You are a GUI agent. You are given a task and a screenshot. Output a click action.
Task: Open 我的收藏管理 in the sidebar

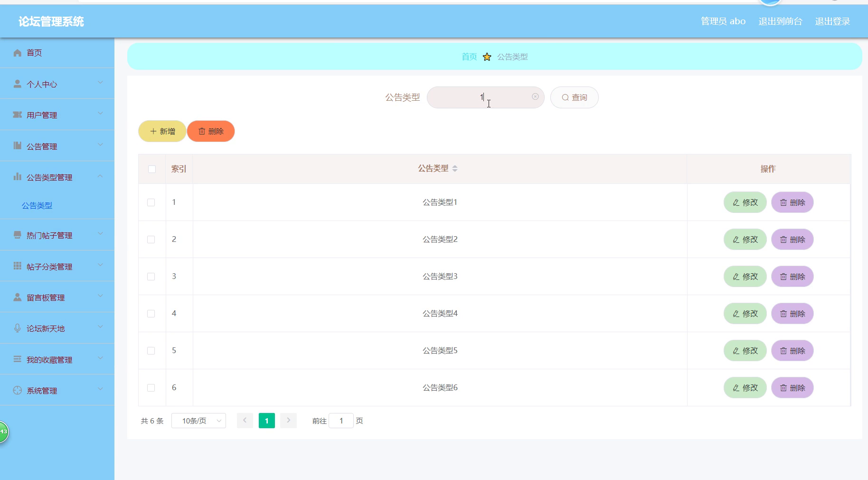click(57, 360)
